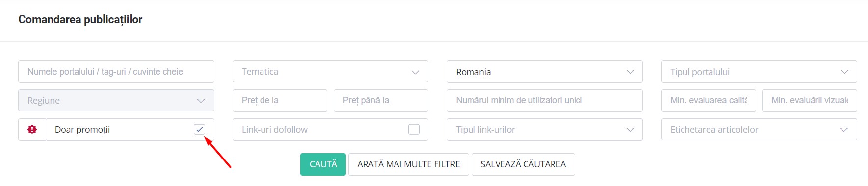Uncheck the Doar promoții checkbox
The image size is (868, 186).
click(199, 130)
